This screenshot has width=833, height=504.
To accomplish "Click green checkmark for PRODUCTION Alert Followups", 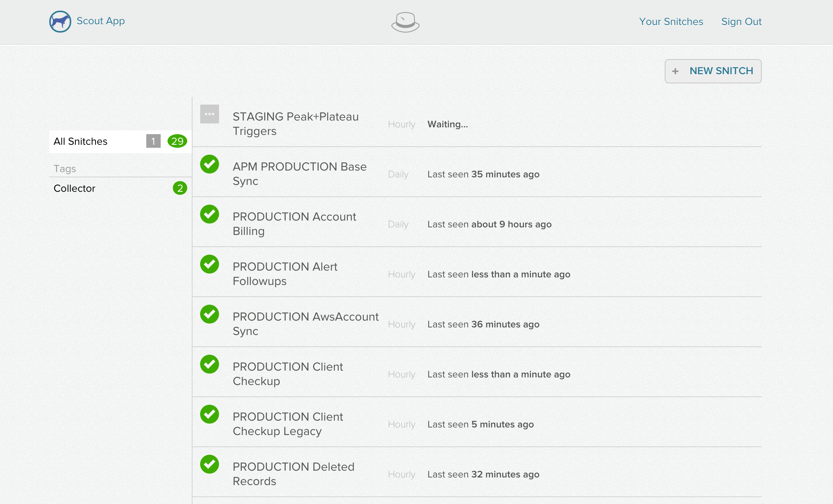I will tap(210, 264).
